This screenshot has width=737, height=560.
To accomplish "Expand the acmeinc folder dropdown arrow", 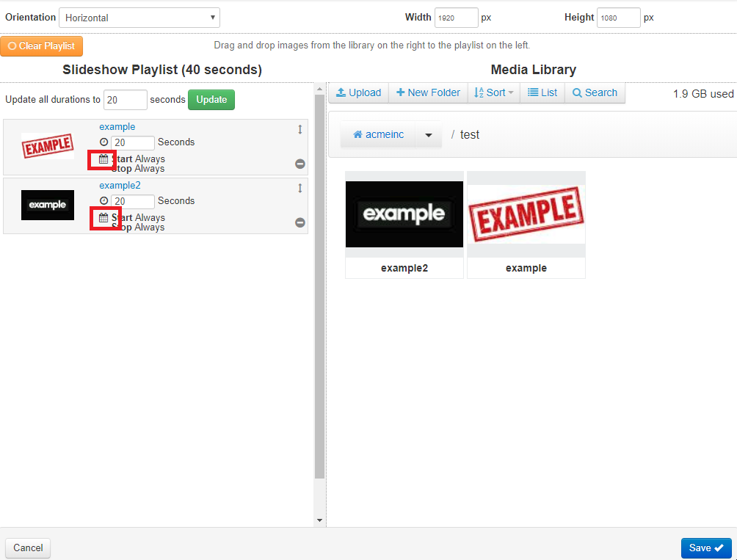I will point(429,135).
